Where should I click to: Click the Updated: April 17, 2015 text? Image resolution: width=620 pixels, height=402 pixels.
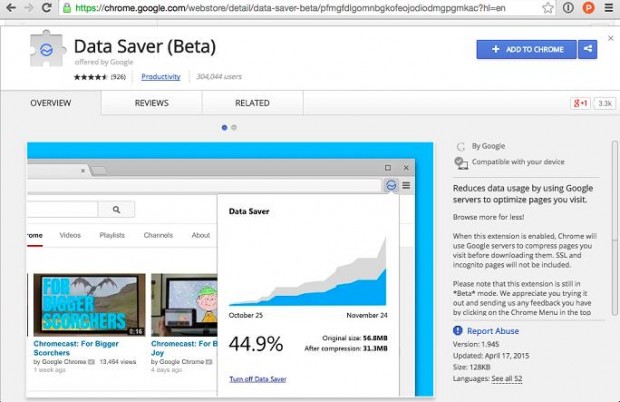pos(491,356)
